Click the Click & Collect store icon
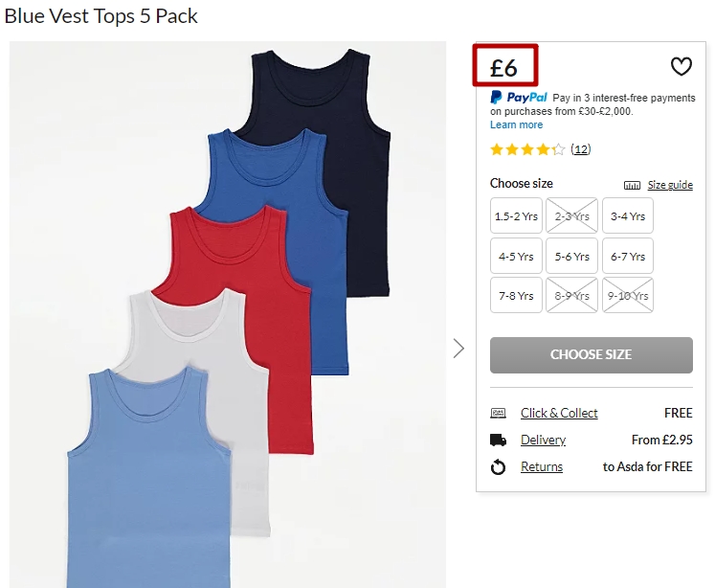 (498, 414)
